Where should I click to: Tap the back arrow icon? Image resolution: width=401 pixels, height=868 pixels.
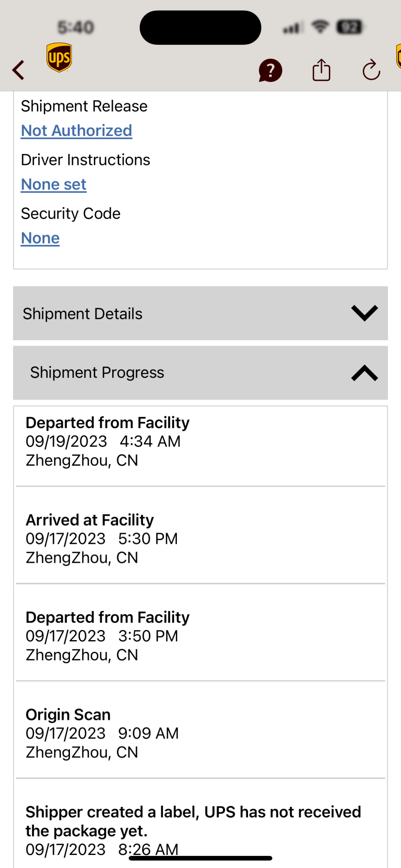point(19,70)
